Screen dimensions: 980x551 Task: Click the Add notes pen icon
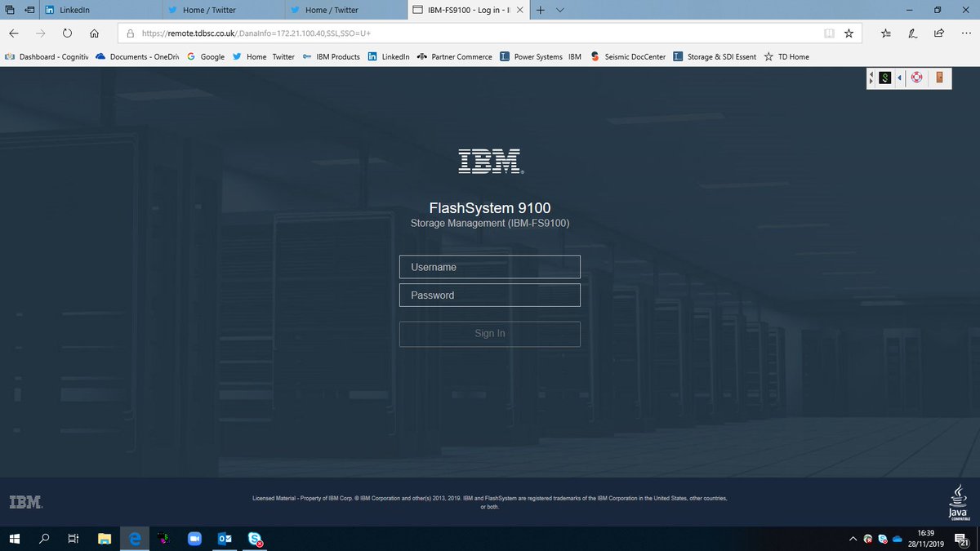tap(913, 33)
